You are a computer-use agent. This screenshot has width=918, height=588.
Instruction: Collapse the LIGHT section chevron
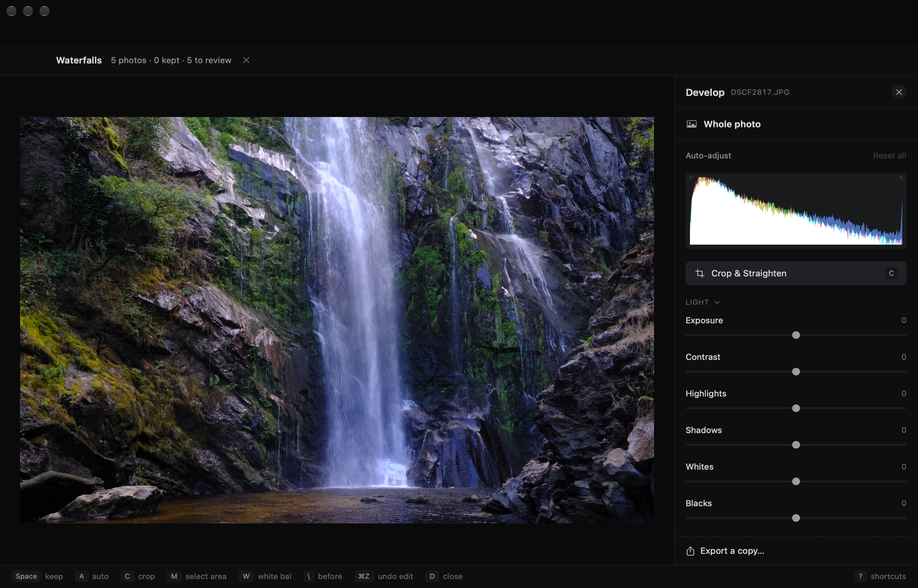coord(717,302)
